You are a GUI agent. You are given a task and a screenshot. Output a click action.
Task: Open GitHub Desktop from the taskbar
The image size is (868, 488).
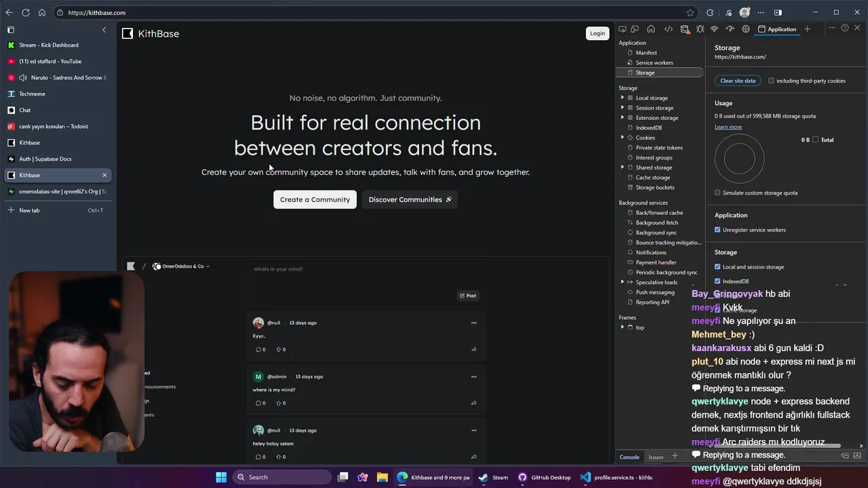click(x=545, y=477)
